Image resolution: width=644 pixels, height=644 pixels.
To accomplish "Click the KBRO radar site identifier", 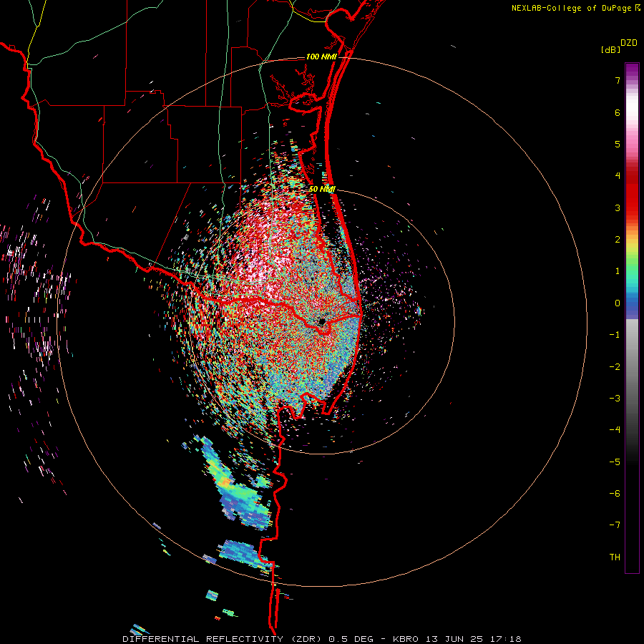I will click(406, 639).
